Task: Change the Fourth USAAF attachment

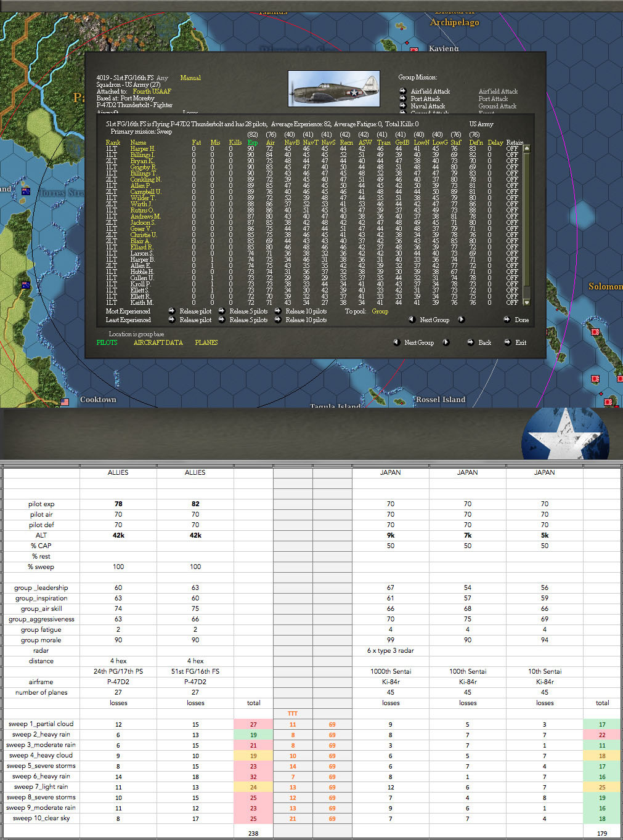Action: coord(152,91)
